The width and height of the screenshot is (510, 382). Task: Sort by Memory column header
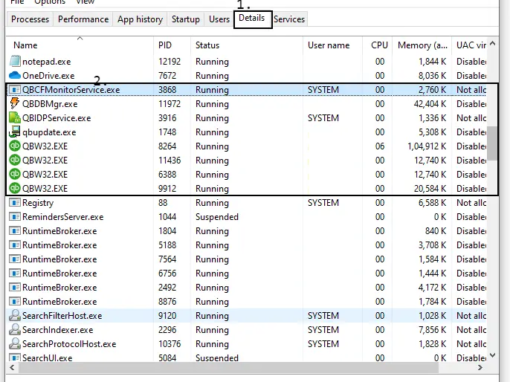(422, 45)
